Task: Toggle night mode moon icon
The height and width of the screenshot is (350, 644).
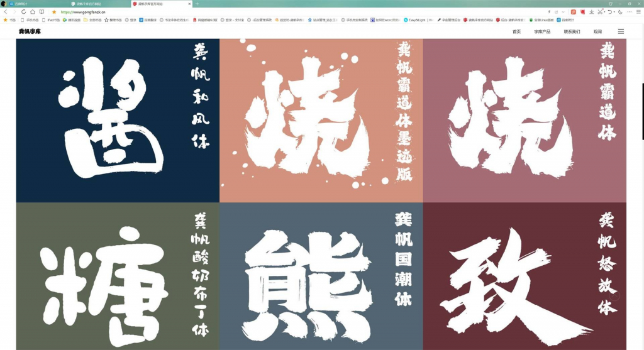Action: click(620, 12)
